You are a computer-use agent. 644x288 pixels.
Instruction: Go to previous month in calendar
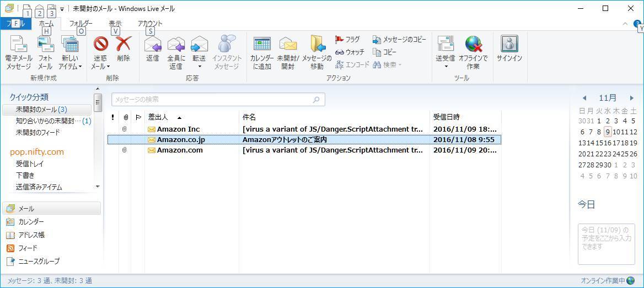584,98
